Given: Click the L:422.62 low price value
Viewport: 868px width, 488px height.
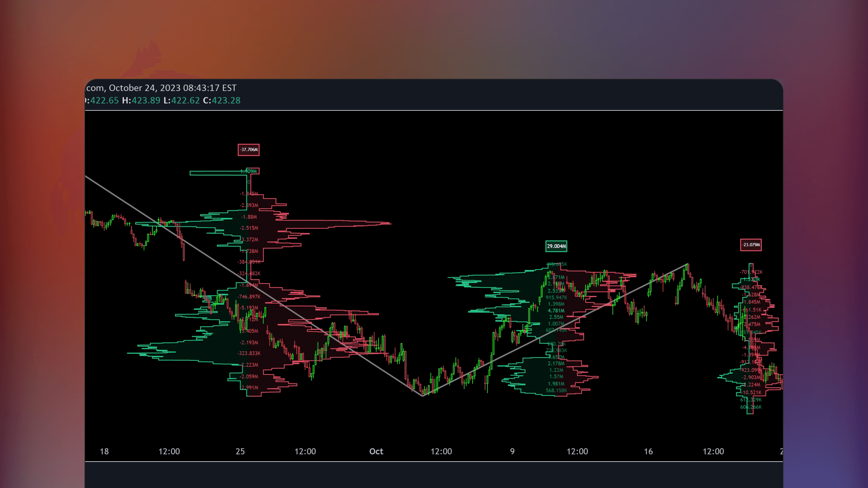Looking at the screenshot, I should point(182,100).
